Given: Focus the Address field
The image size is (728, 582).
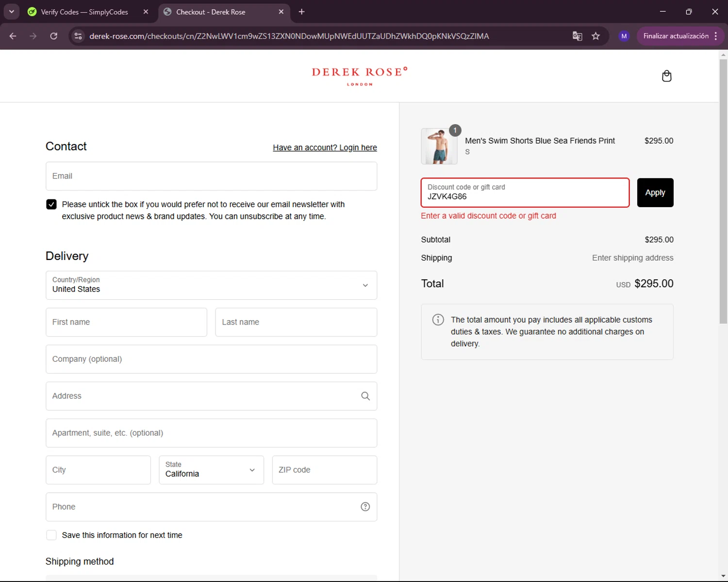Looking at the screenshot, I should pyautogui.click(x=211, y=396).
